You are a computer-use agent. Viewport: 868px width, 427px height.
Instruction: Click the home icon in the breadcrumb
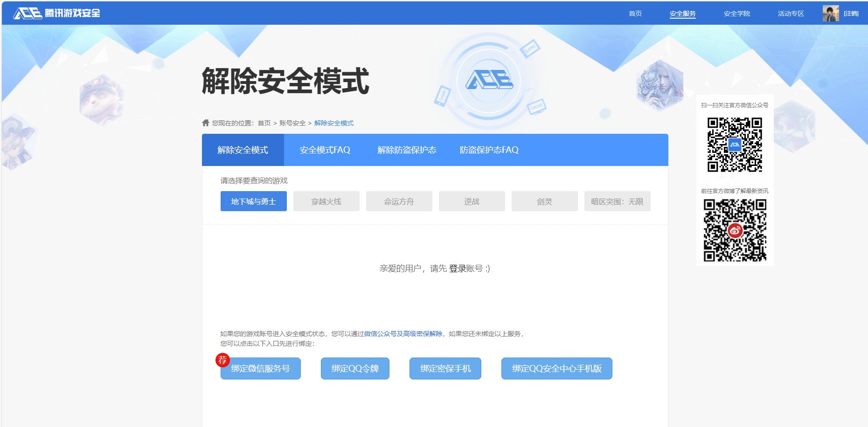tap(205, 123)
